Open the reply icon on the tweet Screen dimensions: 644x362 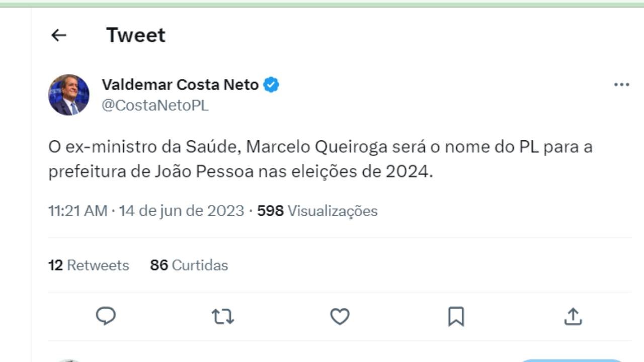[106, 317]
